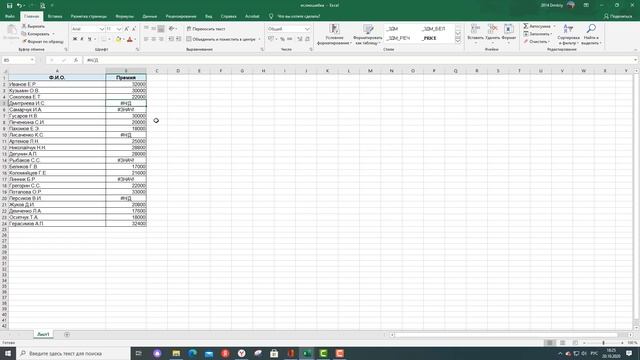
Task: Open the font name dropdown
Action: (x=102, y=29)
